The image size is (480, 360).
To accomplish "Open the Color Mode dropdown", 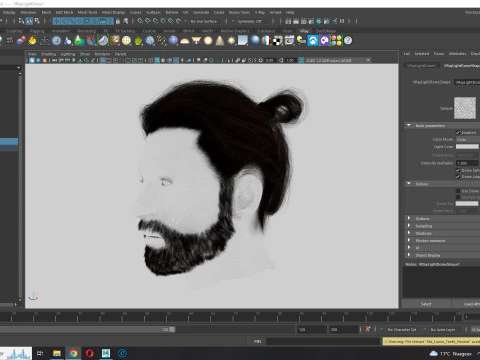I will point(468,139).
